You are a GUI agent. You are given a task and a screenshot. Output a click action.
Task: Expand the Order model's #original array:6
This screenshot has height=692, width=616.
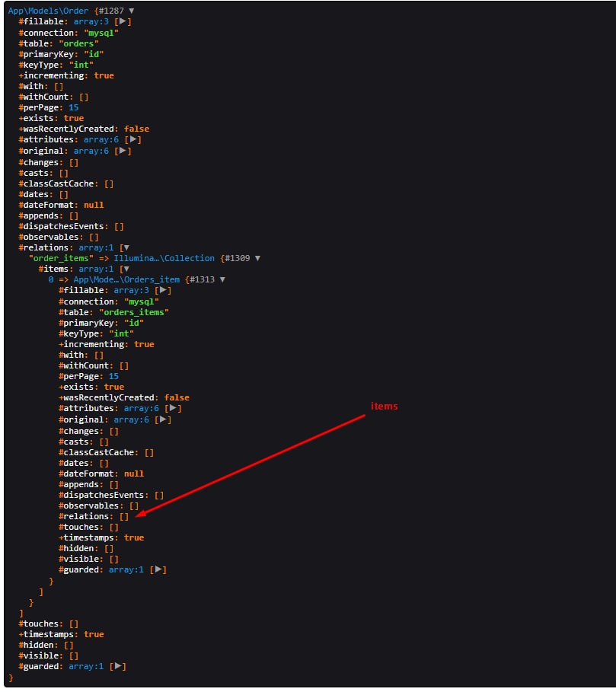click(x=123, y=151)
